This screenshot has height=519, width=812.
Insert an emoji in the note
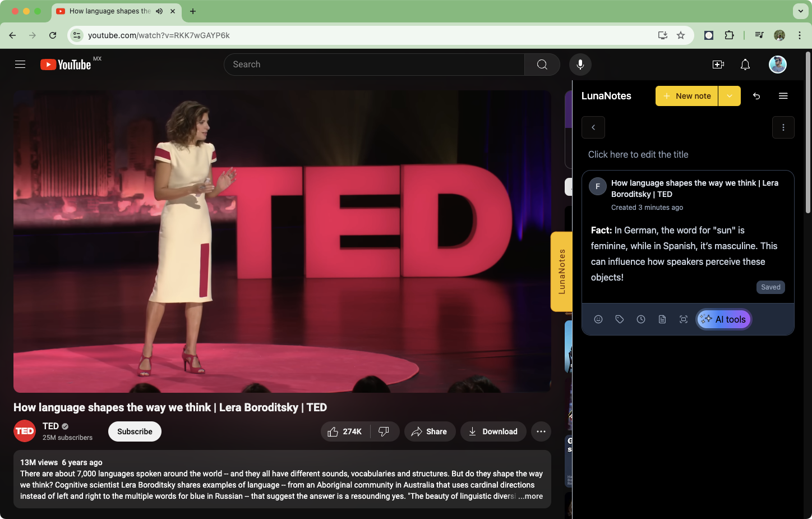598,319
